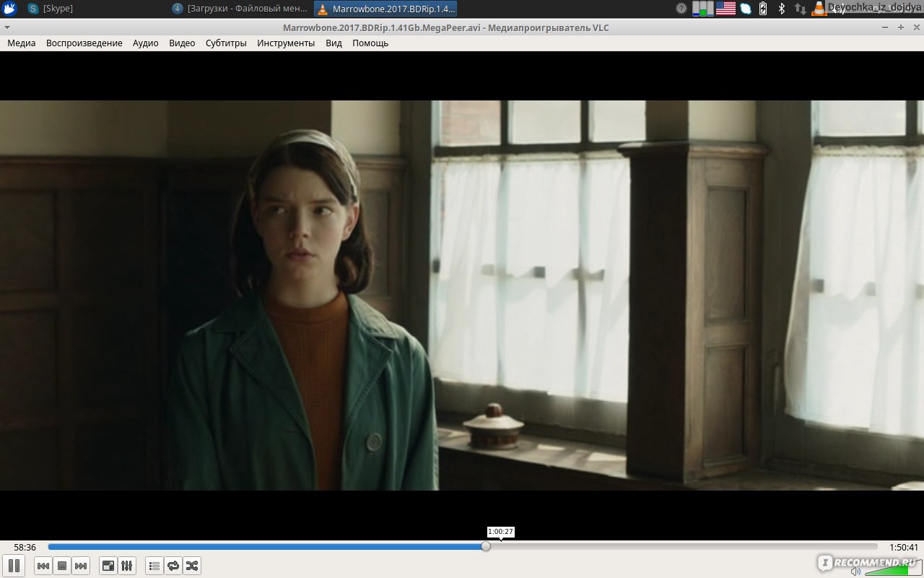Switch keyboard layout via US flag

[725, 9]
